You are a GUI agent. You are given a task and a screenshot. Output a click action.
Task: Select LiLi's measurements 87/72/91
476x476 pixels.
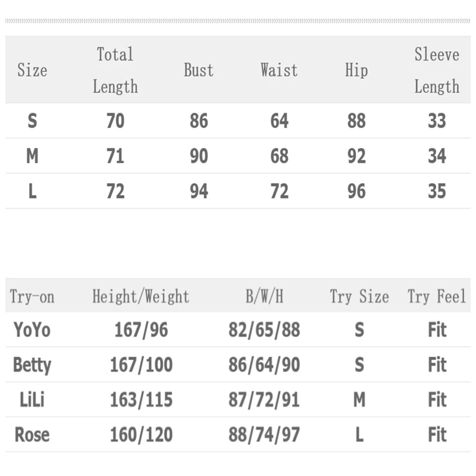(x=264, y=400)
